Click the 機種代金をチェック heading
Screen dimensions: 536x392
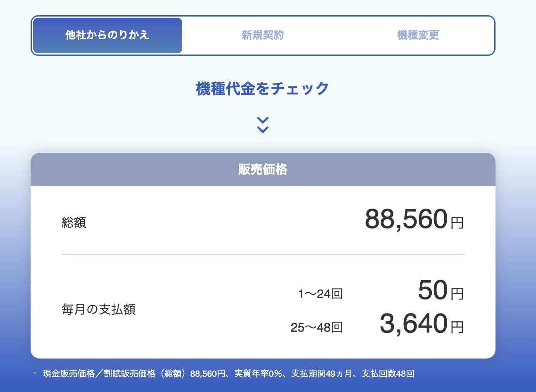coord(263,88)
